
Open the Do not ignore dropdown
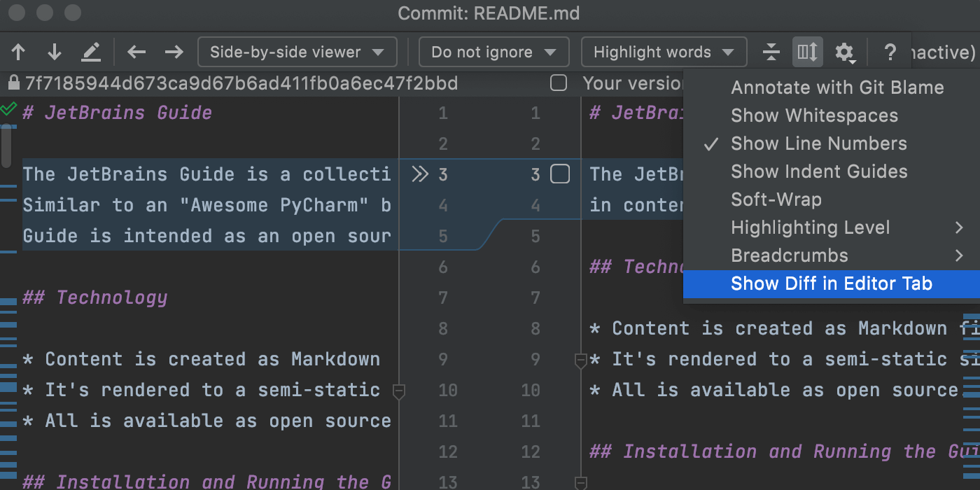click(493, 52)
